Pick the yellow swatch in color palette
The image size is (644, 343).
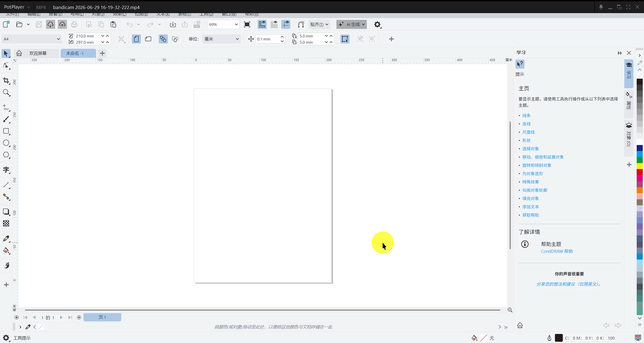click(640, 166)
